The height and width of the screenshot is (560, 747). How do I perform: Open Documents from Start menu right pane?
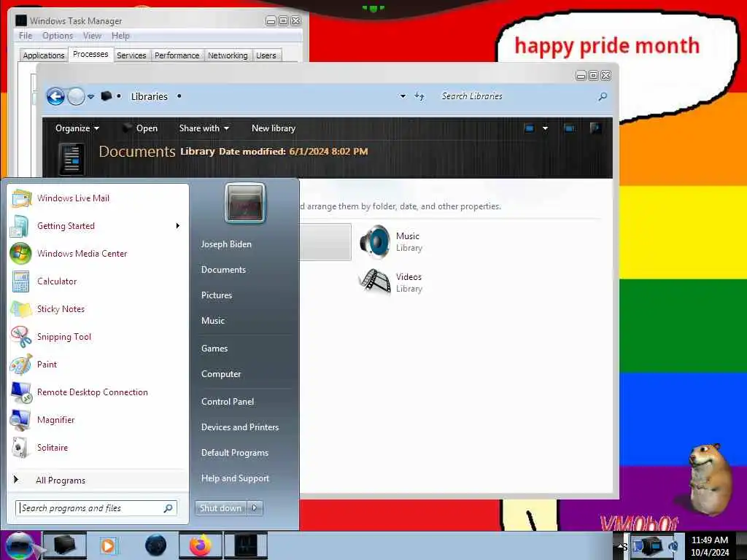pos(223,270)
